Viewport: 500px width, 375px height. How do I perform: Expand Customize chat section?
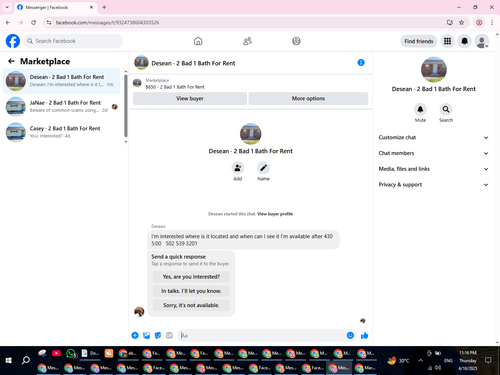434,137
